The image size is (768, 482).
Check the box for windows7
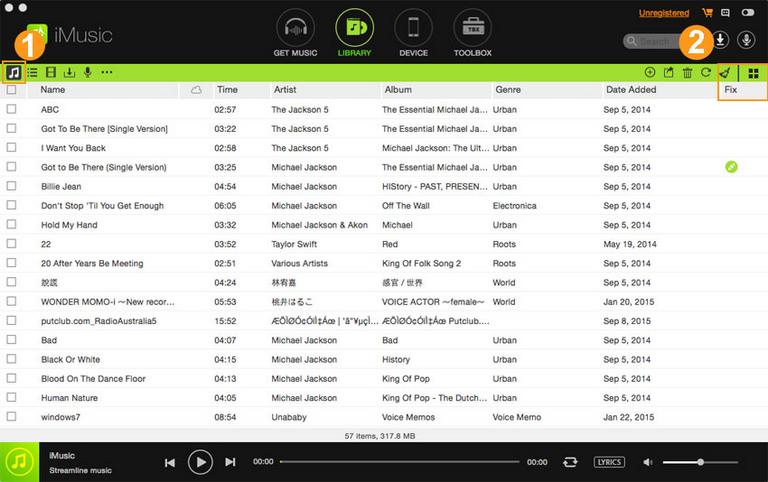tap(11, 416)
